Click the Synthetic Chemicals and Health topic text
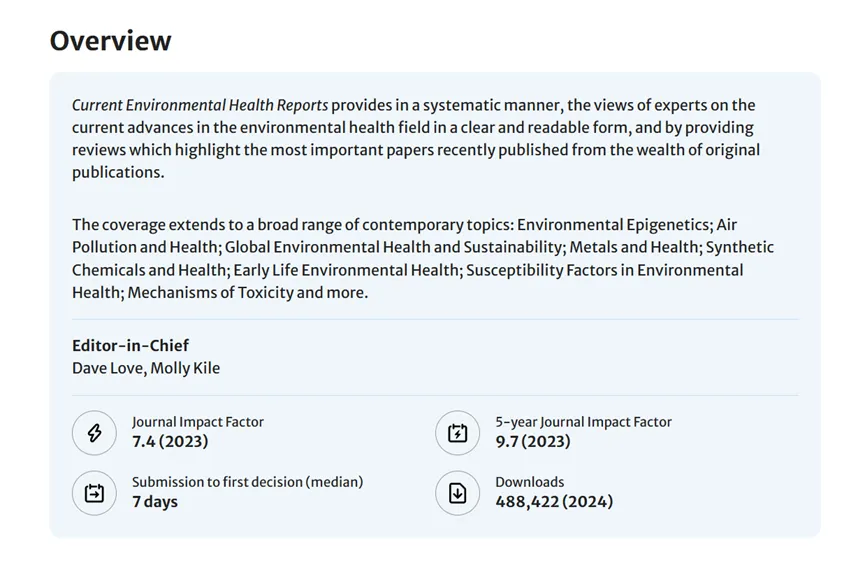 pos(423,259)
